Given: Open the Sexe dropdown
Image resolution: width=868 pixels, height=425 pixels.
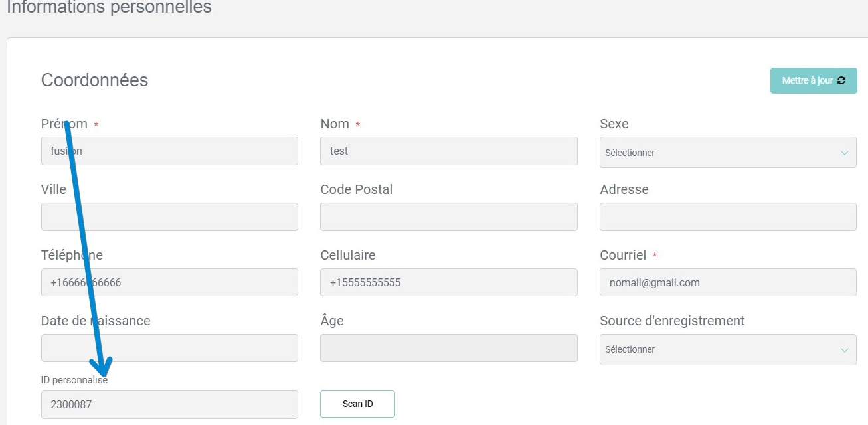Looking at the screenshot, I should (x=727, y=153).
